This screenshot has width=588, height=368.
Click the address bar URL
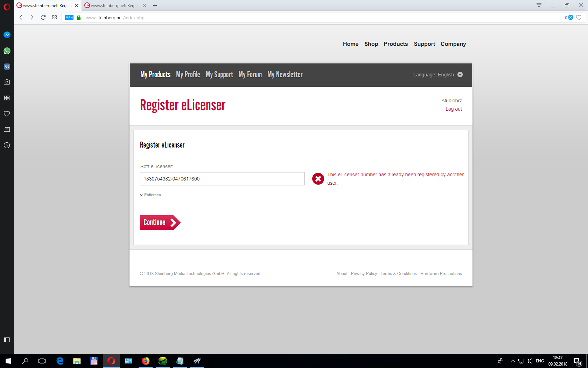(x=115, y=18)
